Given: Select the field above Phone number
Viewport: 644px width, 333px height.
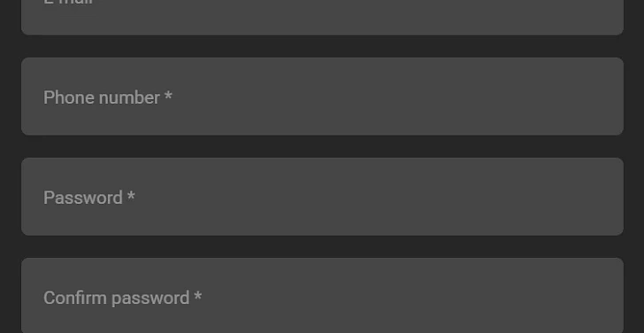Looking at the screenshot, I should [x=322, y=17].
